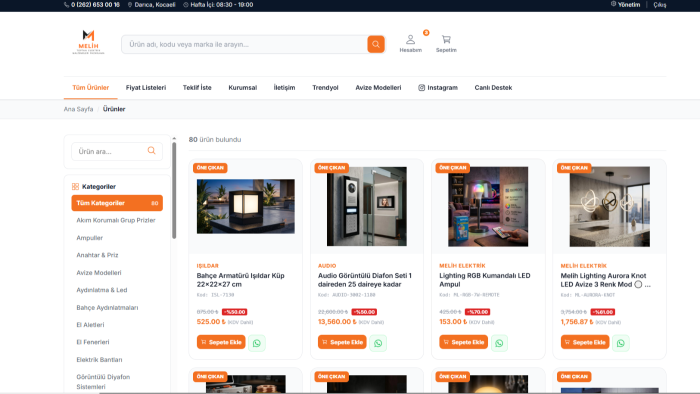Viewport: 700px width, 394px height.
Task: Open Audio Görüntülü Diafon Seti product title
Action: [x=365, y=280]
